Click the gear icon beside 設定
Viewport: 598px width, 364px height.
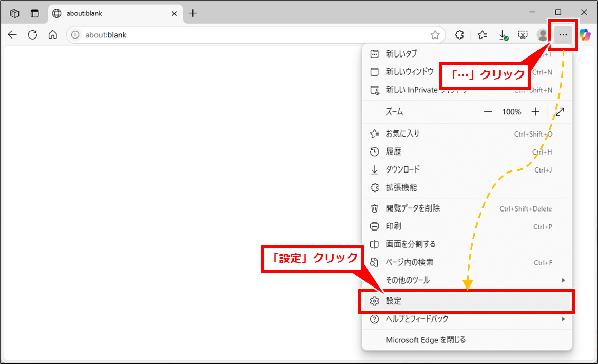pos(375,301)
